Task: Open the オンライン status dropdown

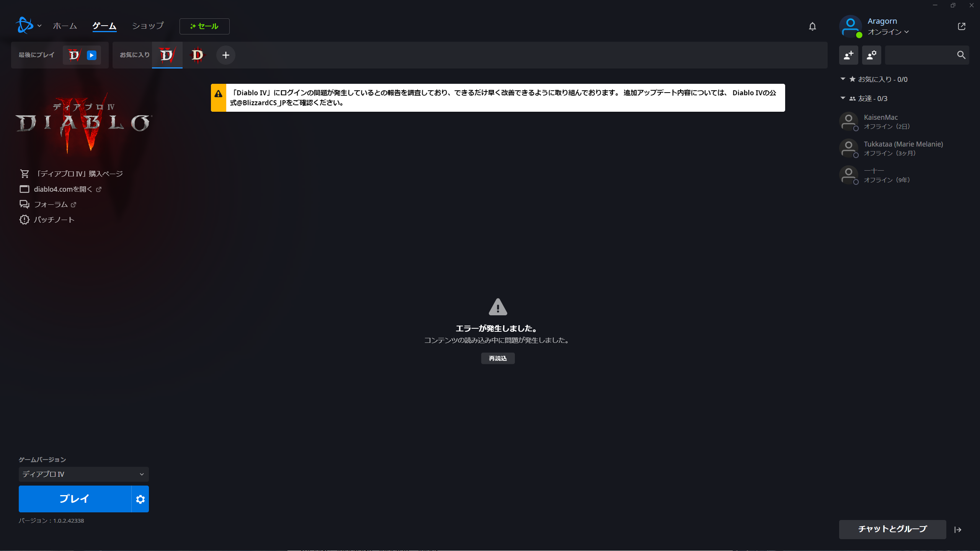Action: (888, 32)
